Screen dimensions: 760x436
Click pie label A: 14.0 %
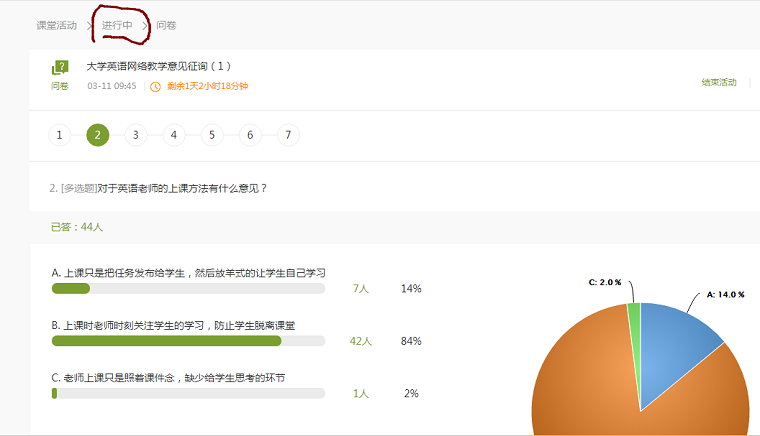tap(726, 294)
